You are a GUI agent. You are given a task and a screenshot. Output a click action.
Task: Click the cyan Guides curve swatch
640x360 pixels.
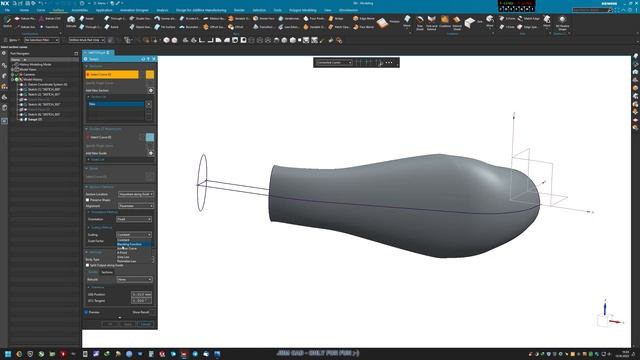coord(150,137)
